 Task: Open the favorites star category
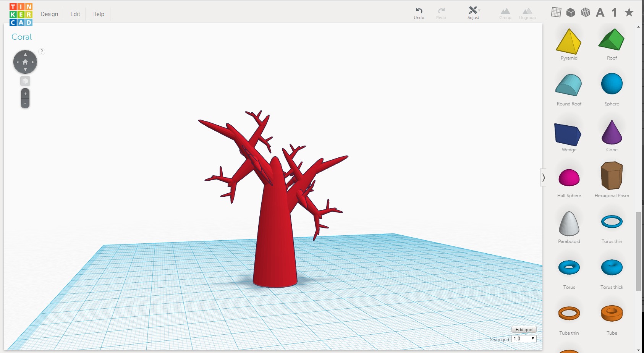point(629,12)
